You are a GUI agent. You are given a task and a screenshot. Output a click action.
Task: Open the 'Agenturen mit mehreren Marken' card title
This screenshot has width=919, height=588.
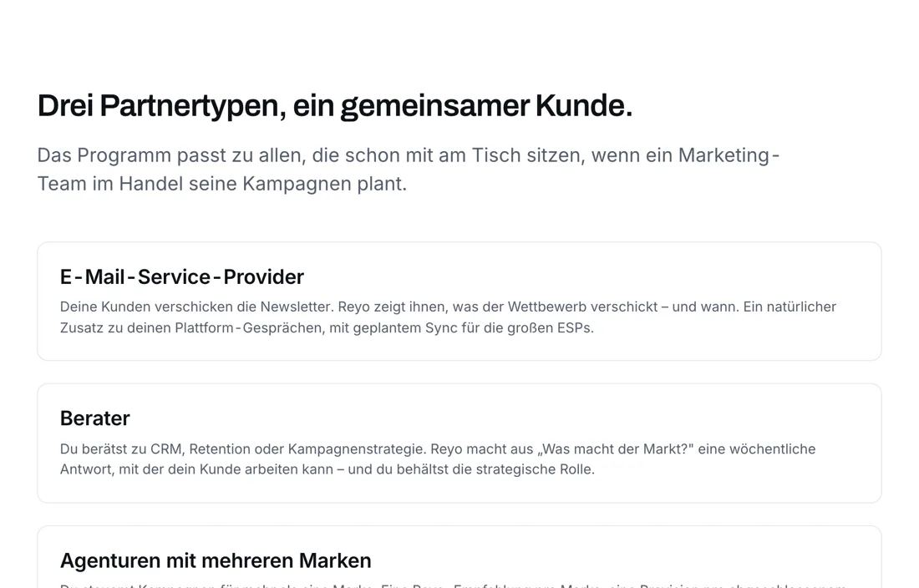pyautogui.click(x=216, y=561)
